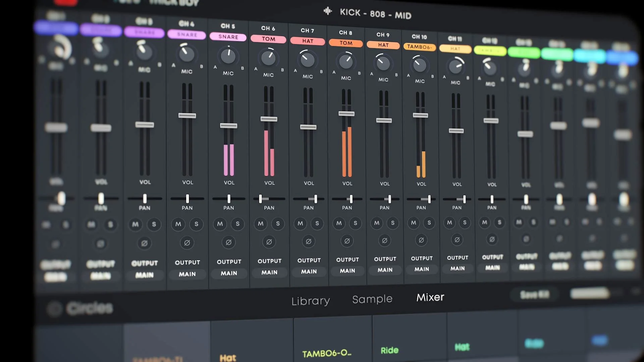Click the waveform icon beside KICK - 808 - MID
This screenshot has width=644, height=362.
click(x=328, y=11)
